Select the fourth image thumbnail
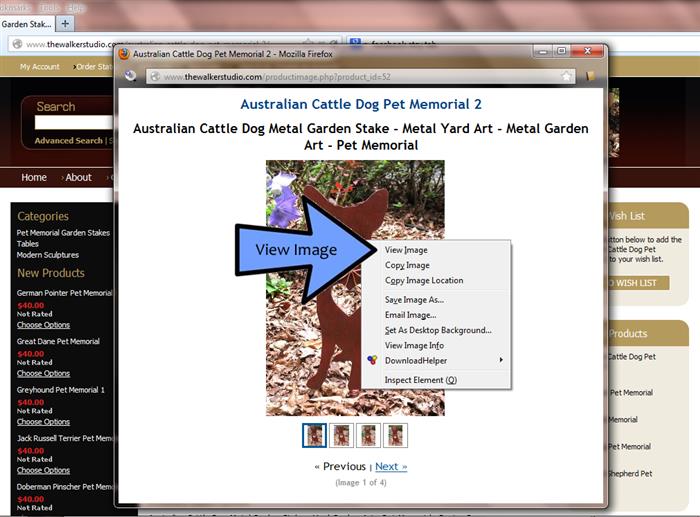Image resolution: width=700 pixels, height=517 pixels. point(396,435)
